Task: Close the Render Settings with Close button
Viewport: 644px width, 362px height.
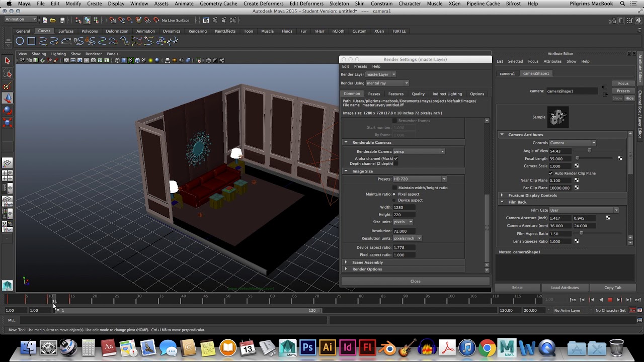Action: coord(415,281)
